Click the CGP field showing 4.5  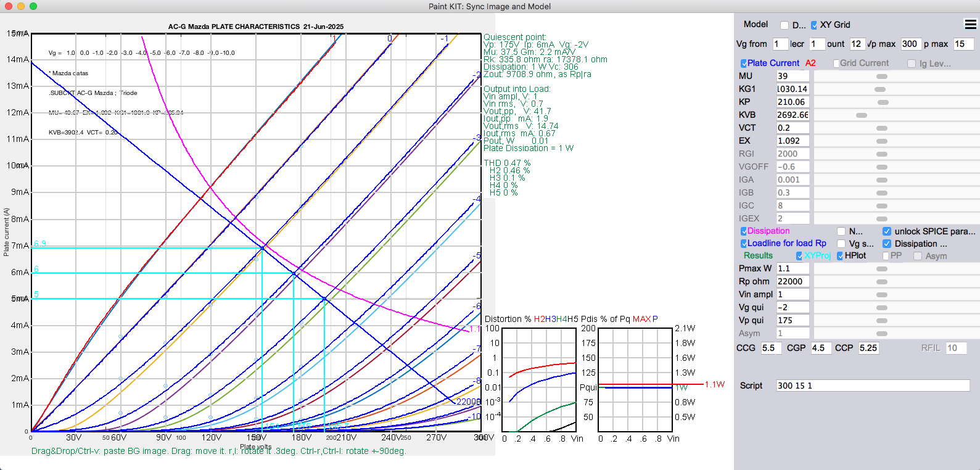coord(821,348)
